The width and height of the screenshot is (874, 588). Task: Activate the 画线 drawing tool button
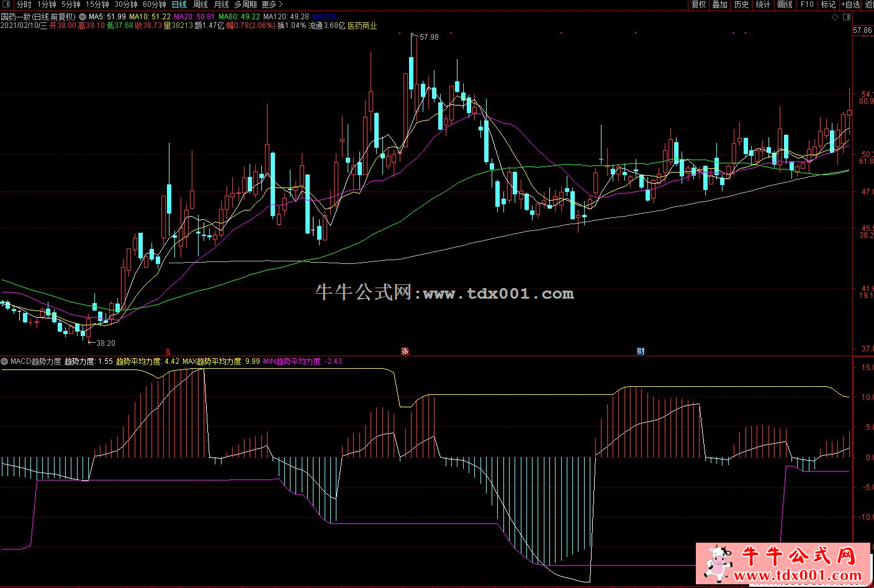pos(785,4)
